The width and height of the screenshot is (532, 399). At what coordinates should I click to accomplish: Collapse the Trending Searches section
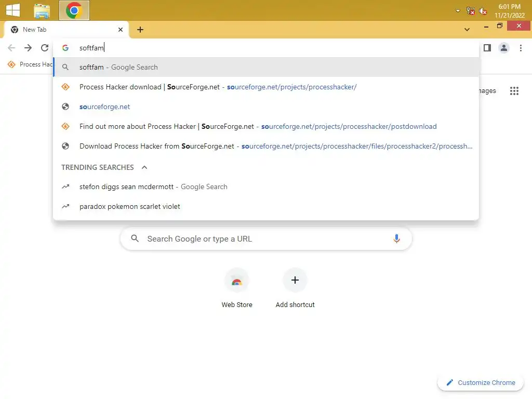tap(144, 167)
